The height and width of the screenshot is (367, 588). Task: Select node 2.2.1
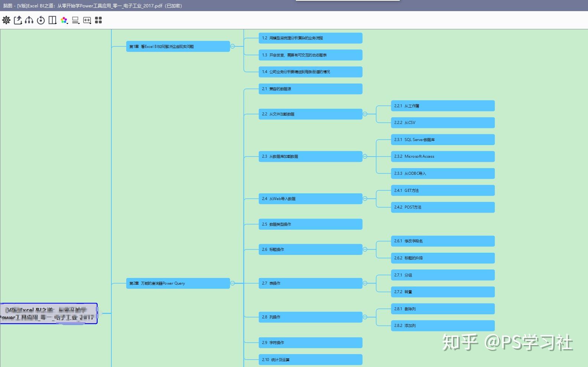443,106
